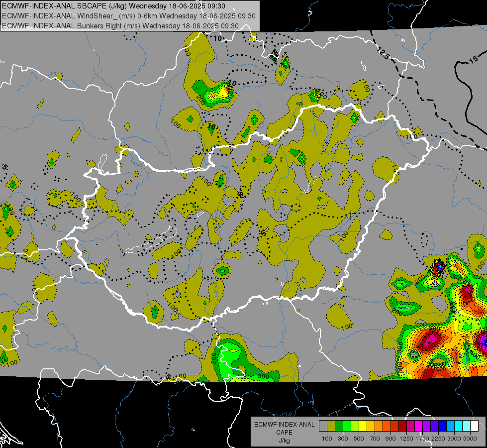Click the gray swatch in CAPE legend
Screen dimensions: 487x448
(x=323, y=426)
